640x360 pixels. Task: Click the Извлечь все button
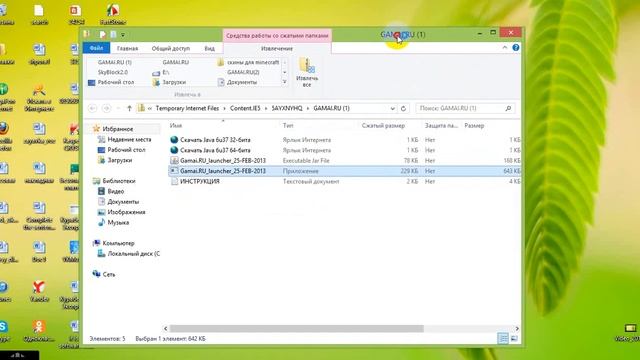pos(307,72)
